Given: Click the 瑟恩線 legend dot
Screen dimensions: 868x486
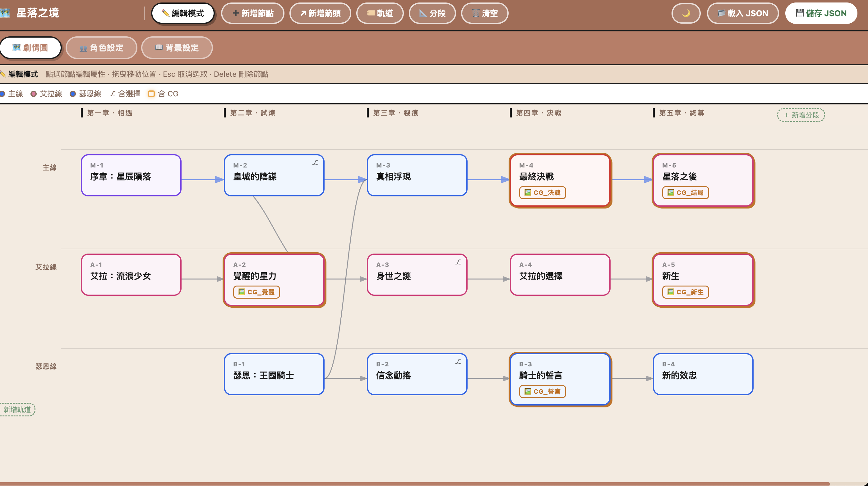Looking at the screenshot, I should click(x=72, y=94).
